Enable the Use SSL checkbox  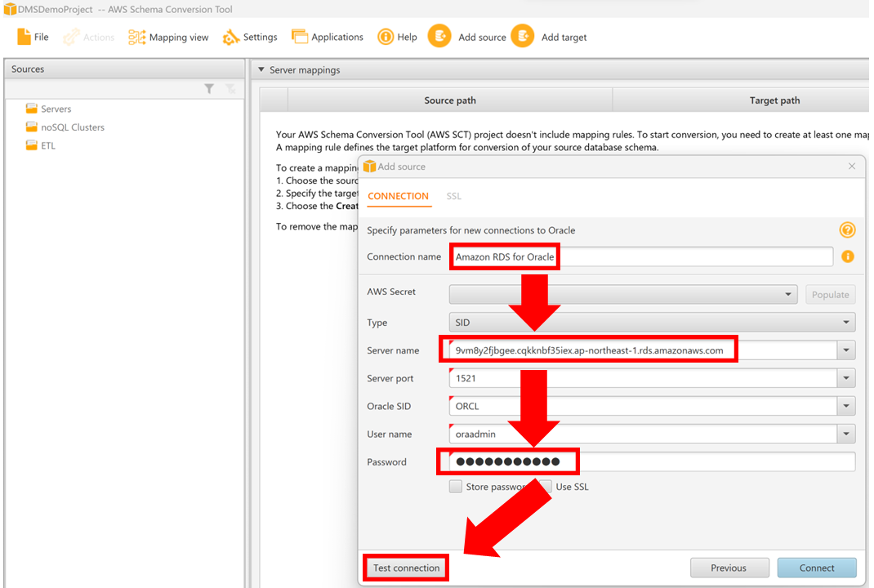pyautogui.click(x=546, y=487)
